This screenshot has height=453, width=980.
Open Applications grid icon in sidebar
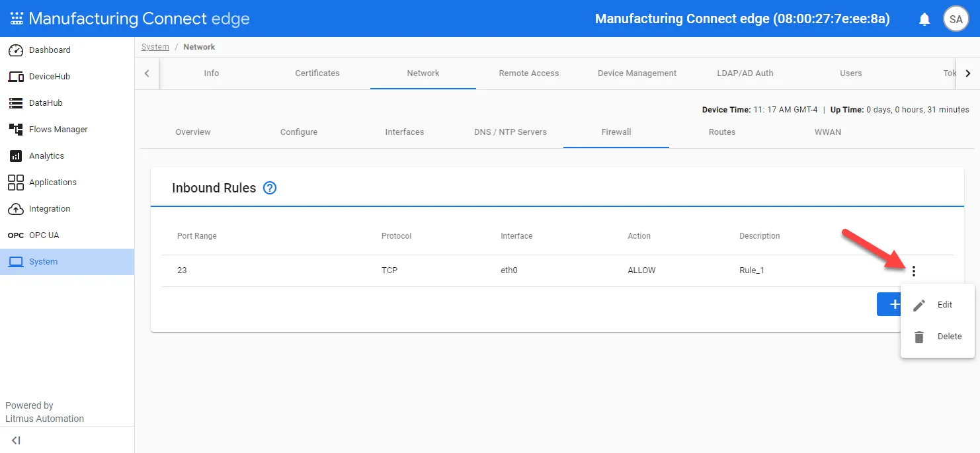(x=16, y=183)
